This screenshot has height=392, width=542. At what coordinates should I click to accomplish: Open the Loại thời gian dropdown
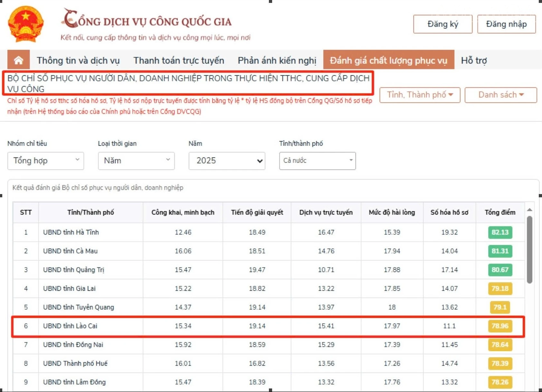coord(136,161)
